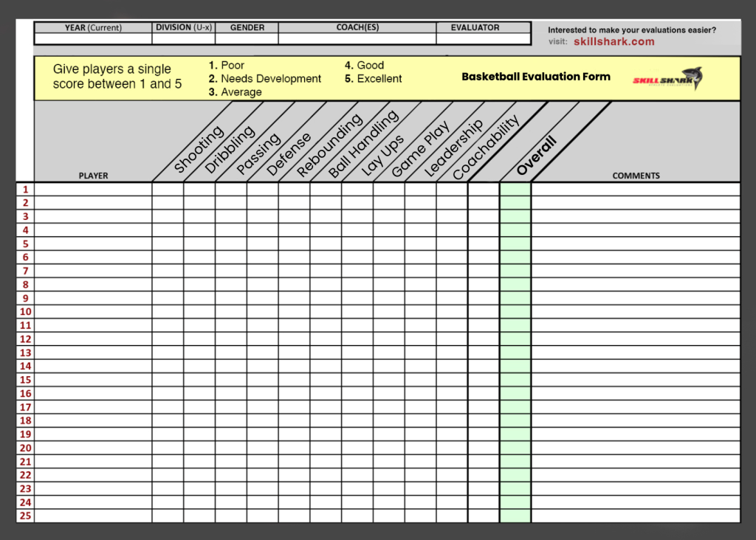Click the Passing score cell in row 7
756x540 pixels.
pos(231,271)
